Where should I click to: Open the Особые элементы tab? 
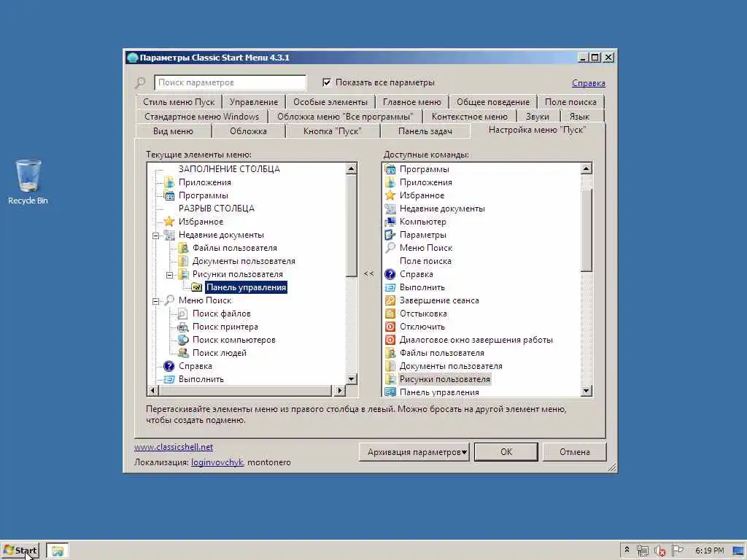pos(330,102)
